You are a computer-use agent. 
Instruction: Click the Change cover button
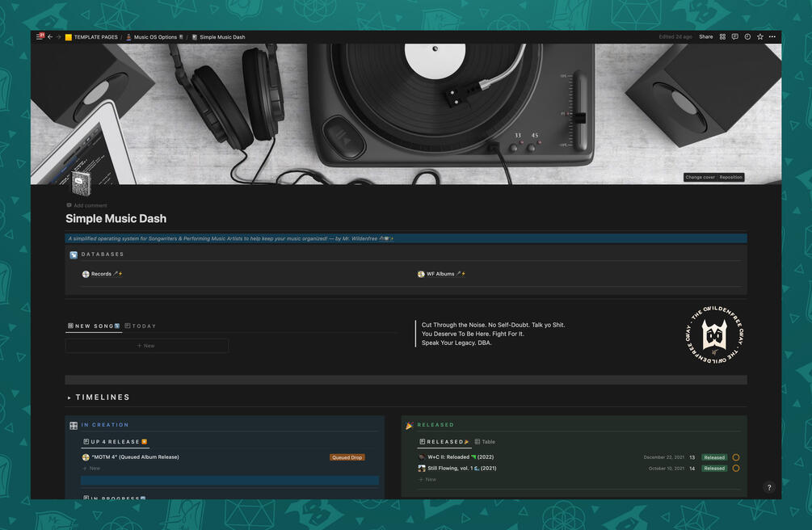700,177
